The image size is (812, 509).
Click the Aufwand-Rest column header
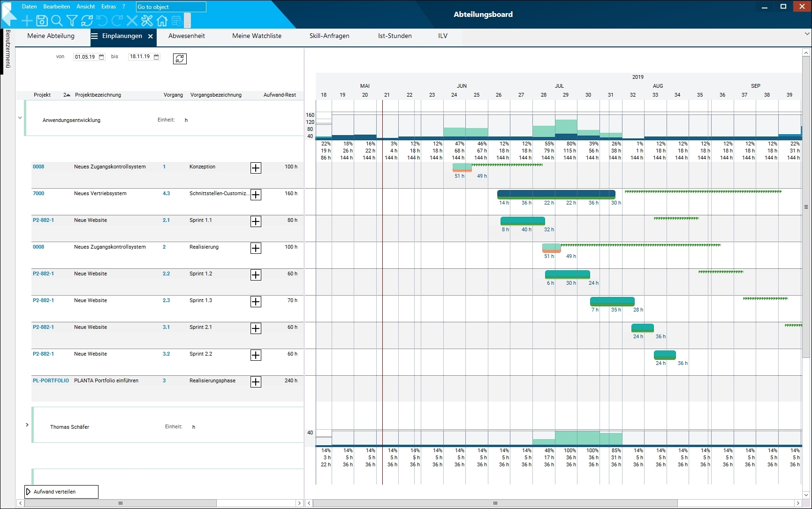[x=280, y=95]
